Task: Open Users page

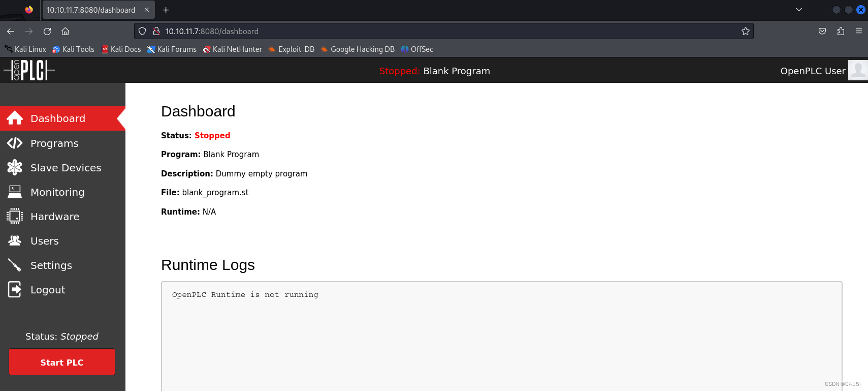Action: click(x=62, y=240)
